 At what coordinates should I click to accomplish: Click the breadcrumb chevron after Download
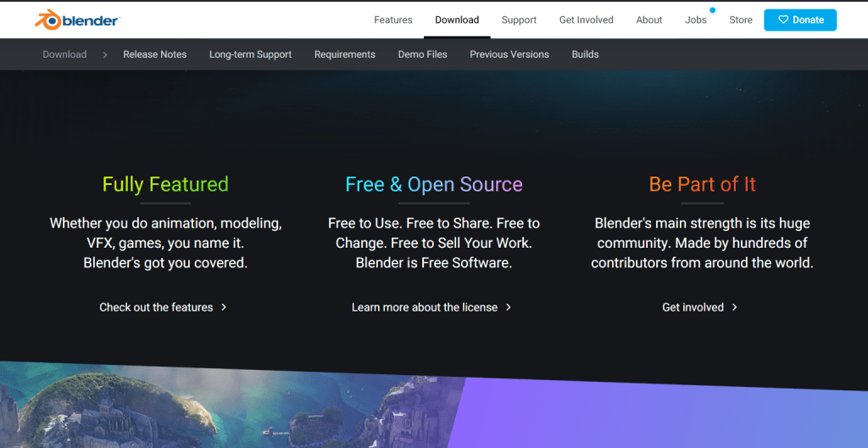click(105, 54)
